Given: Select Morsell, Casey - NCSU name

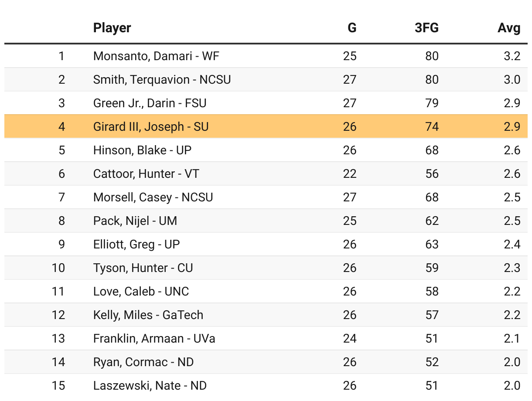Looking at the screenshot, I should click(x=153, y=197).
